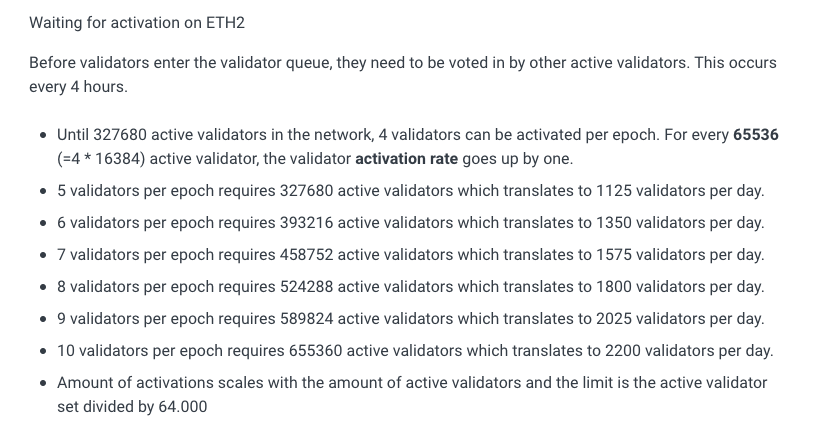The width and height of the screenshot is (832, 443).
Task: Click the text 1575 validators per day
Action: pyautogui.click(x=680, y=255)
